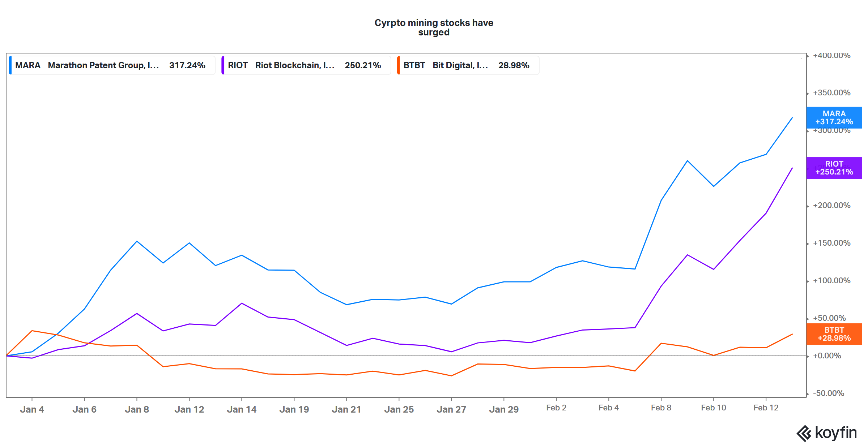868x448 pixels.
Task: Click the +150.00% y-axis label
Action: pyautogui.click(x=831, y=243)
